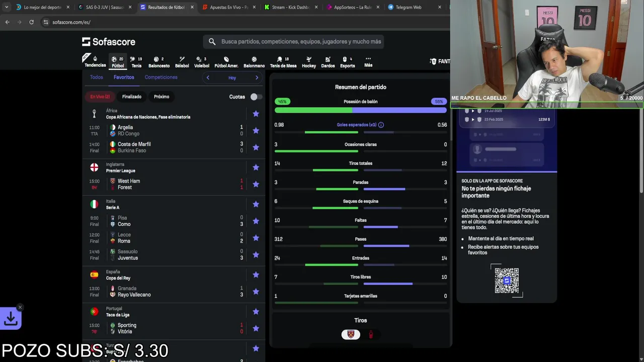Go to previous day with left chevron

(208, 77)
